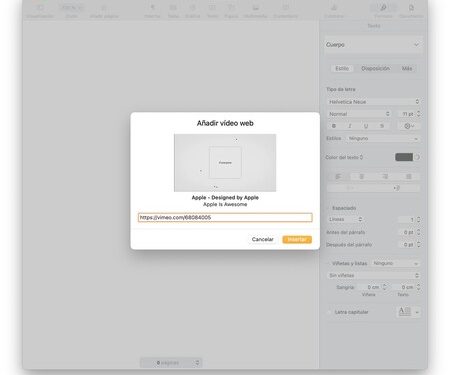Adjust the line spacing value stepper

[x=418, y=219]
